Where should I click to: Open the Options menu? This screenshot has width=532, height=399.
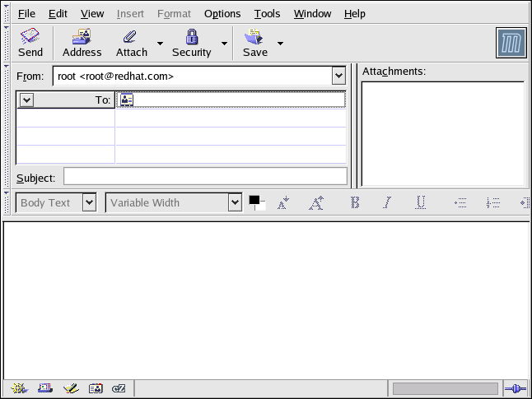[x=222, y=13]
